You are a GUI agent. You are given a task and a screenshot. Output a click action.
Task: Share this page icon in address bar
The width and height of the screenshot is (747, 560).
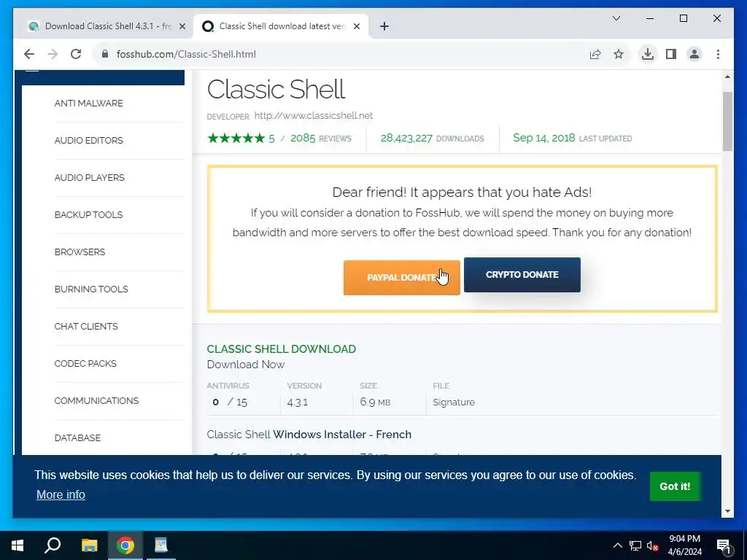tap(595, 54)
